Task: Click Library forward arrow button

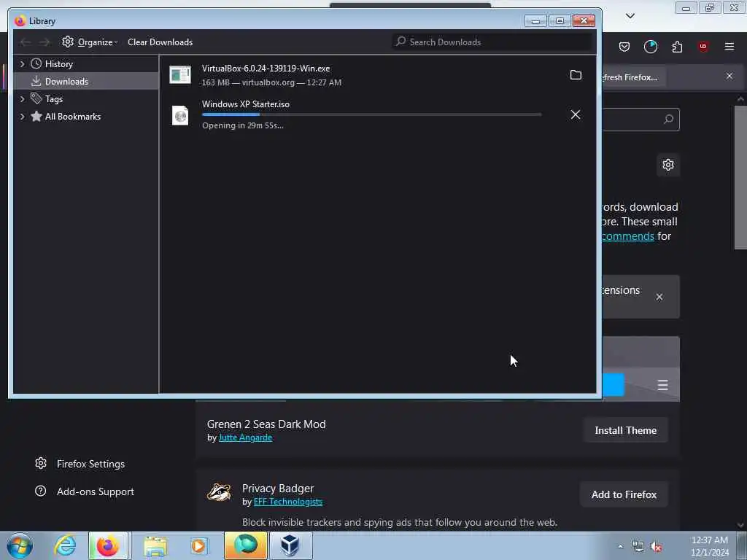Action: click(44, 42)
